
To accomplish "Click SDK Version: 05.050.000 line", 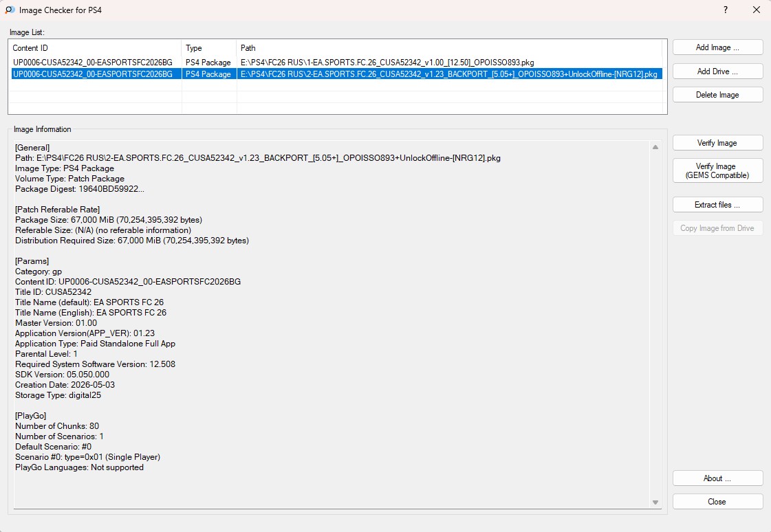I will click(63, 375).
